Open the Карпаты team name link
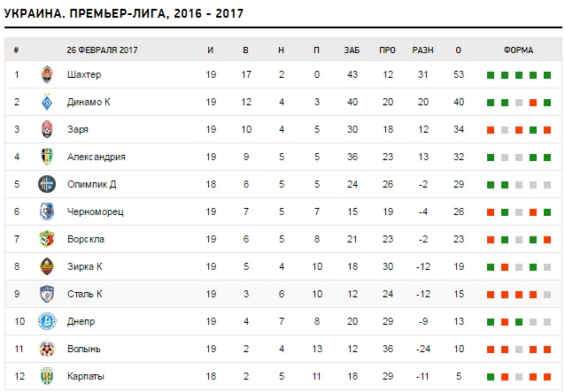 coord(86,377)
